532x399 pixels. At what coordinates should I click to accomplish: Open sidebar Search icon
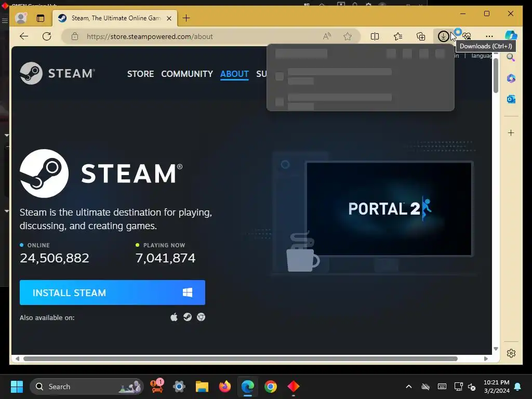click(x=511, y=57)
